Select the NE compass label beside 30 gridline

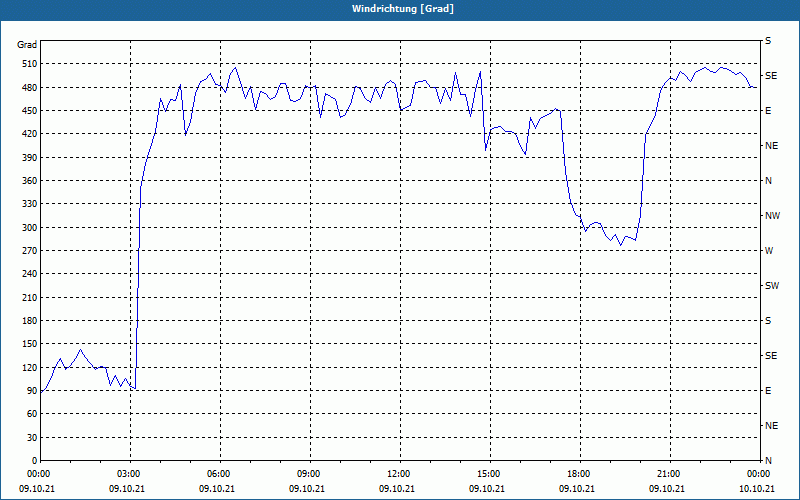click(x=771, y=426)
